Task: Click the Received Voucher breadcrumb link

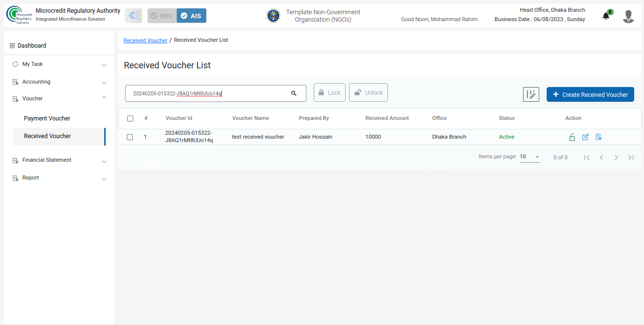Action: (145, 40)
